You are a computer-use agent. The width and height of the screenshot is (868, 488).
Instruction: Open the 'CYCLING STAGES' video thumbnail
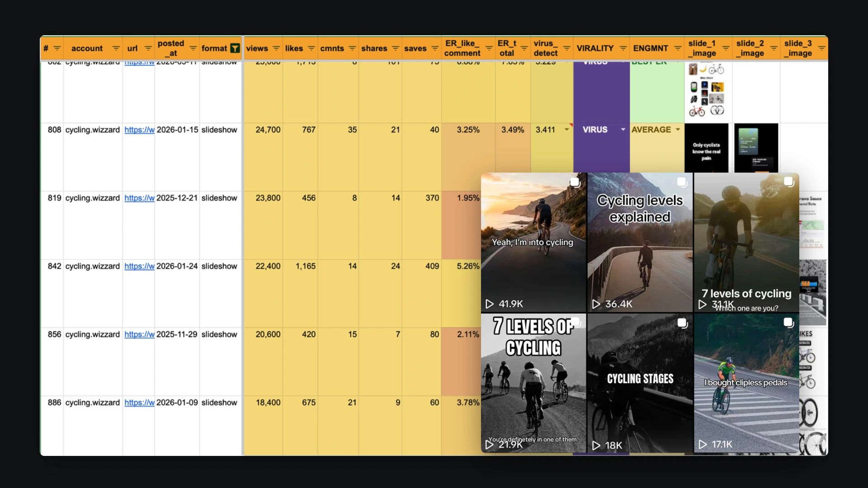[x=640, y=383]
